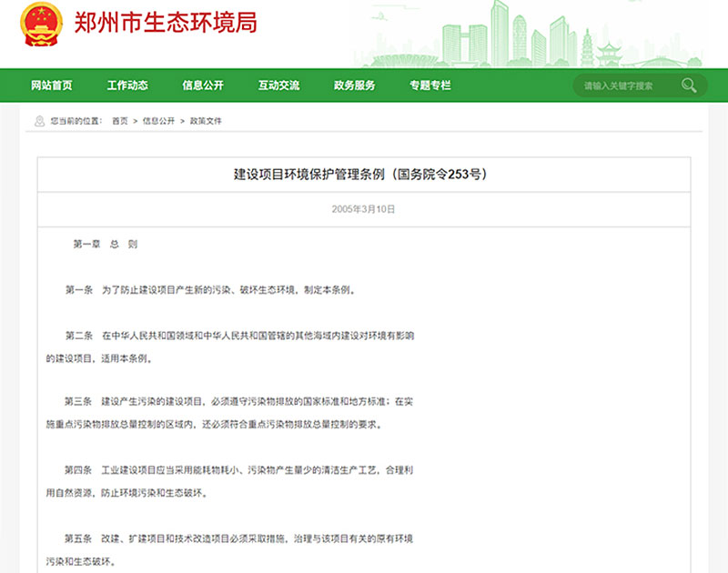Screen dimensions: 728x573
Task: Click the article title 建设项目环境保护管理条例
Action: pyautogui.click(x=363, y=174)
